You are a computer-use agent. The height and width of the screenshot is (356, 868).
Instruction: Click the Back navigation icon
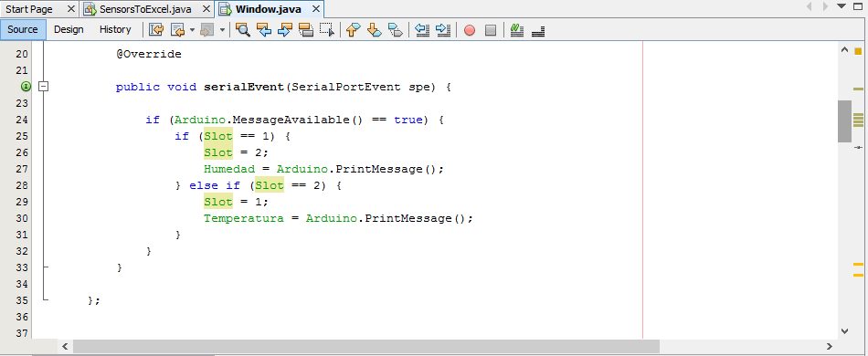[x=177, y=30]
